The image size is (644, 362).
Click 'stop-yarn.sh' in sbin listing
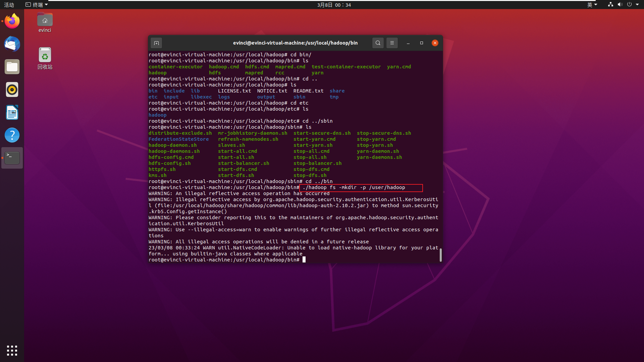click(375, 145)
